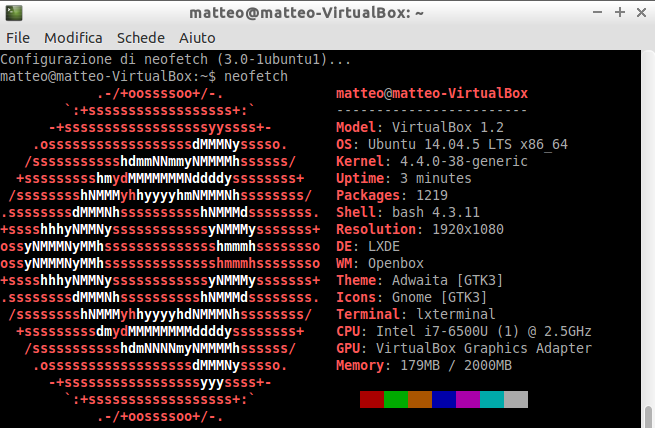Click the cyan color block

click(x=492, y=399)
